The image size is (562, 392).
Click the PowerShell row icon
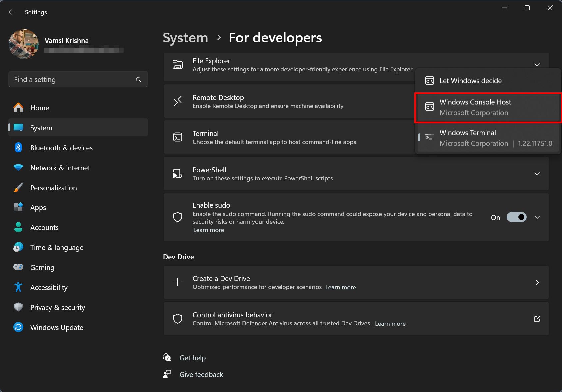(177, 173)
